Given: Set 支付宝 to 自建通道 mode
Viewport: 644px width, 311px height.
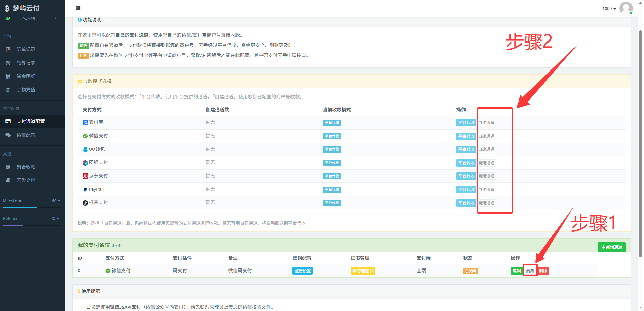Looking at the screenshot, I should point(486,123).
